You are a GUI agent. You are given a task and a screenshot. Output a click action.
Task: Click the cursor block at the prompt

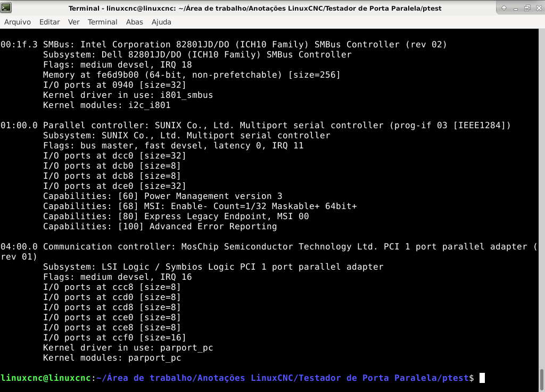coord(482,378)
